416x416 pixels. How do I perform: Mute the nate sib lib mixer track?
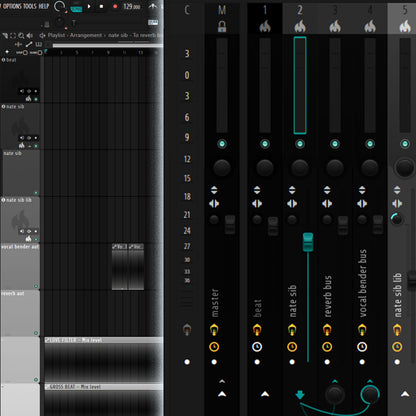click(405, 144)
